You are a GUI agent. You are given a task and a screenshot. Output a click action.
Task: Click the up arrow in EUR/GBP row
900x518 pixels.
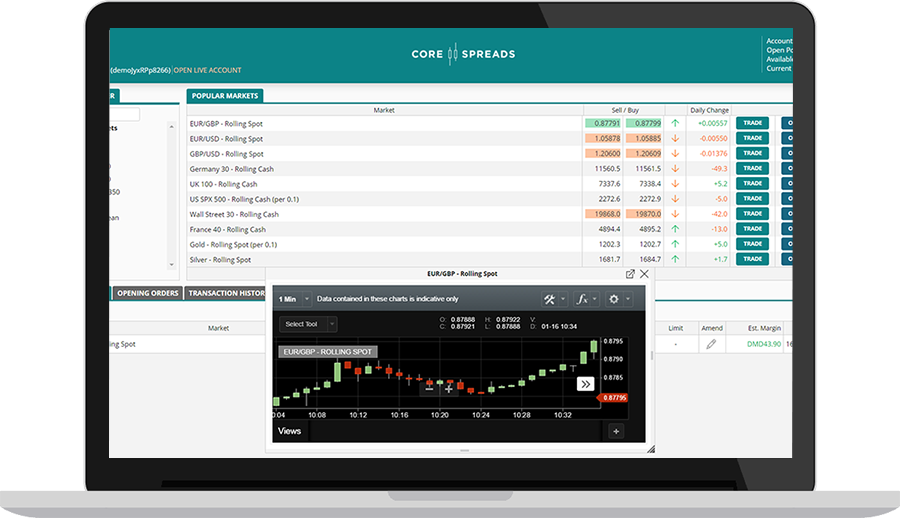pos(675,123)
